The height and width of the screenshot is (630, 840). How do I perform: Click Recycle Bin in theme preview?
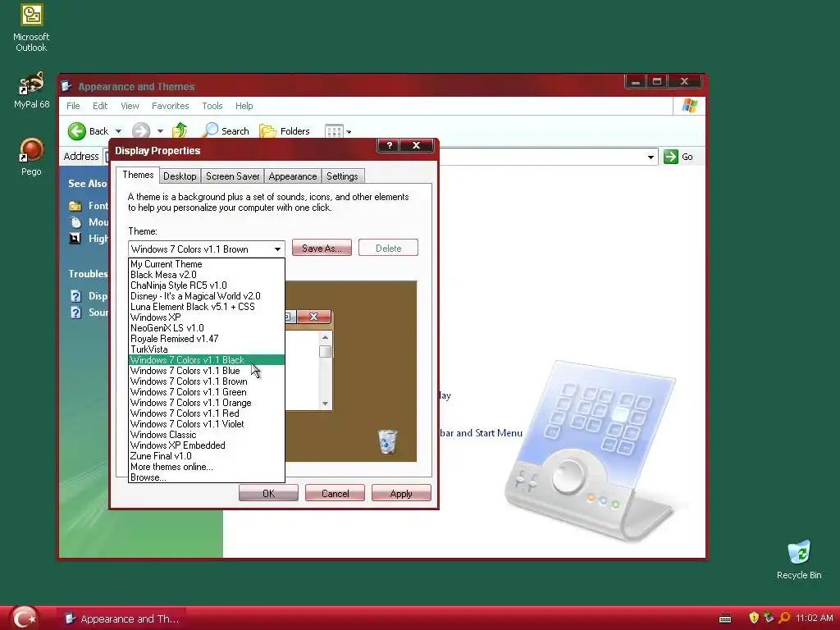click(x=387, y=441)
